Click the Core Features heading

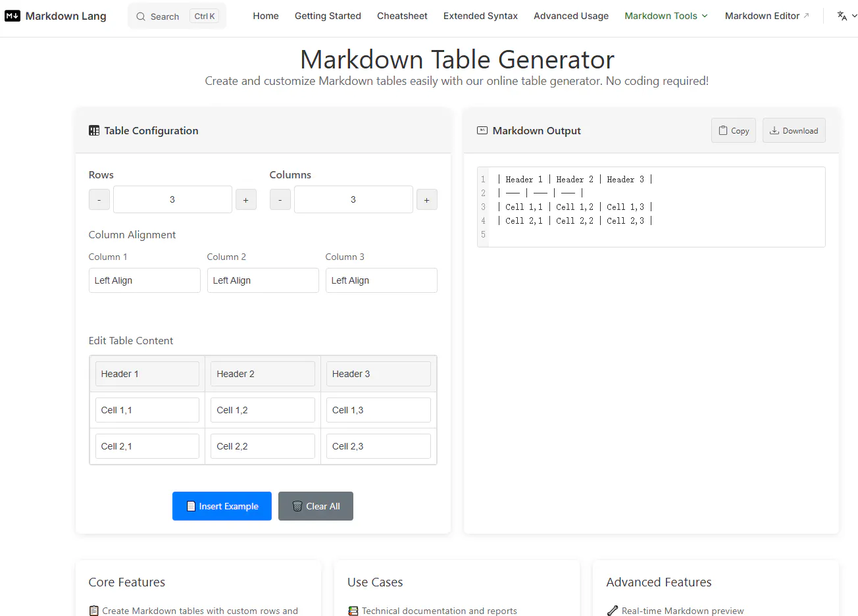click(127, 582)
